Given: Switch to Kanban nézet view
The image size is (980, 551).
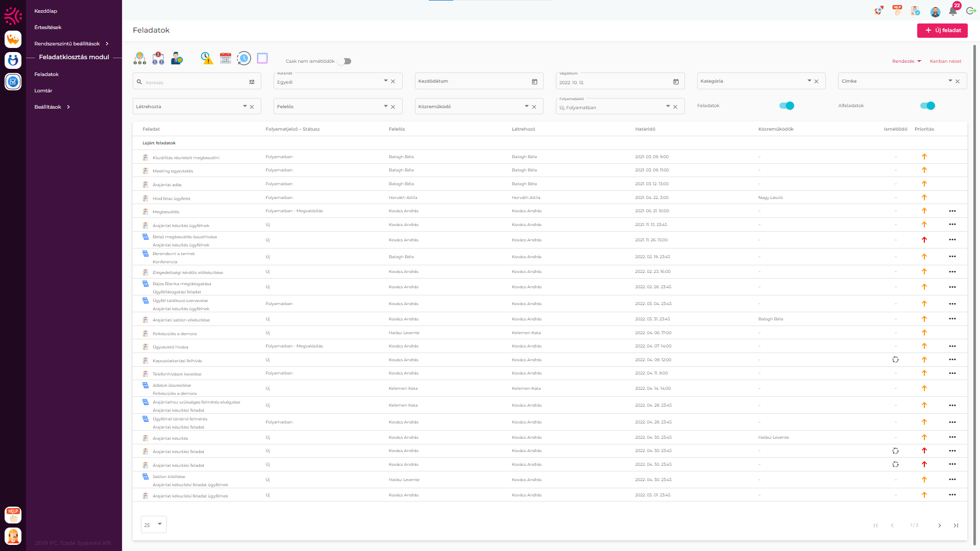Looking at the screenshot, I should tap(945, 61).
